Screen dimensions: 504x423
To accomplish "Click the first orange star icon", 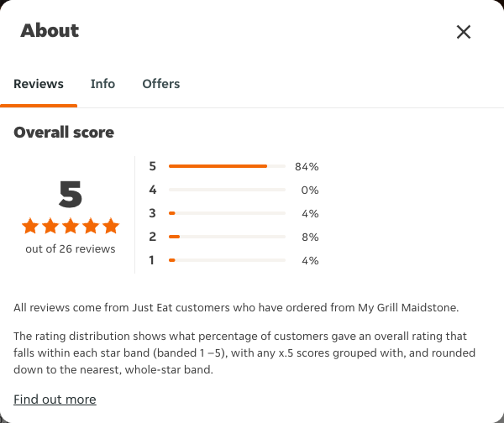I will [30, 226].
